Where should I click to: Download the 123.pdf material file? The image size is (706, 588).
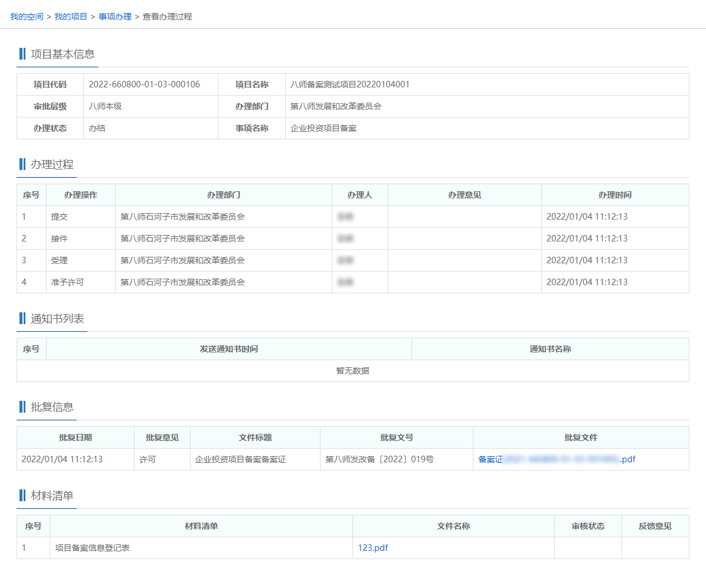[x=372, y=548]
